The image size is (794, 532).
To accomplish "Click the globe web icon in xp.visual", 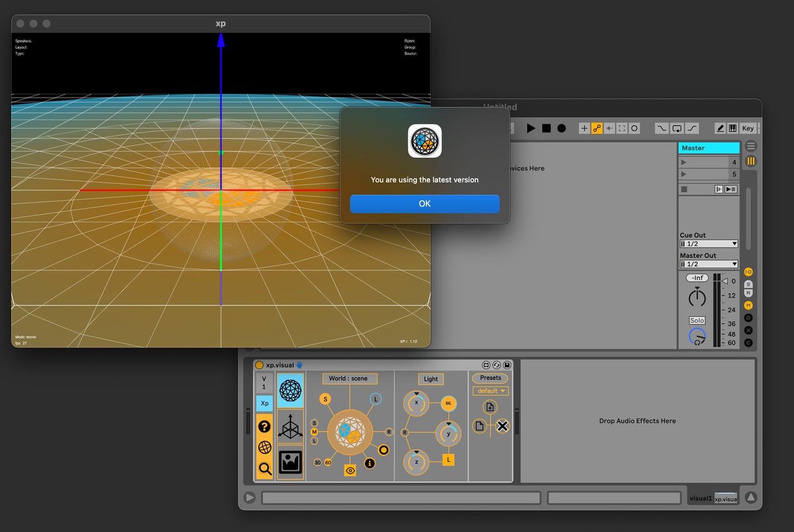I will click(265, 447).
